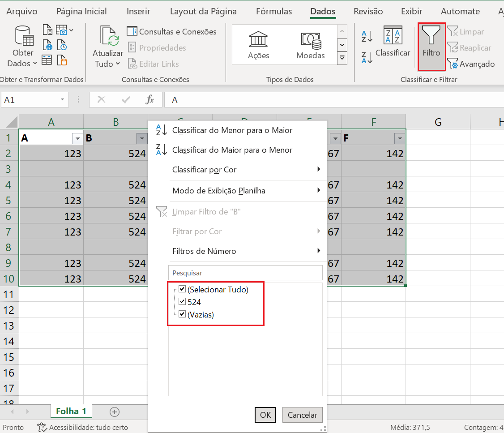The height and width of the screenshot is (433, 504).
Task: Switch to the Página Inicial tab
Action: click(81, 11)
